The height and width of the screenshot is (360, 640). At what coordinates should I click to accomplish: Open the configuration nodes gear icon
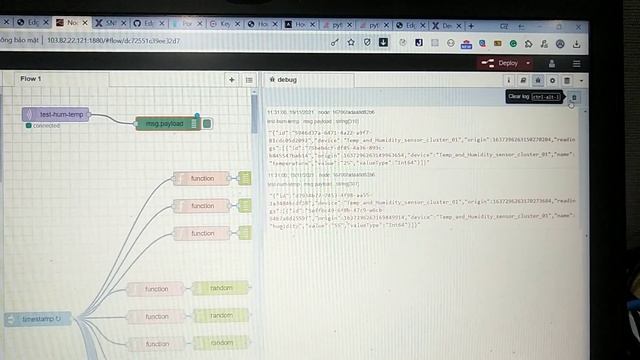point(552,80)
